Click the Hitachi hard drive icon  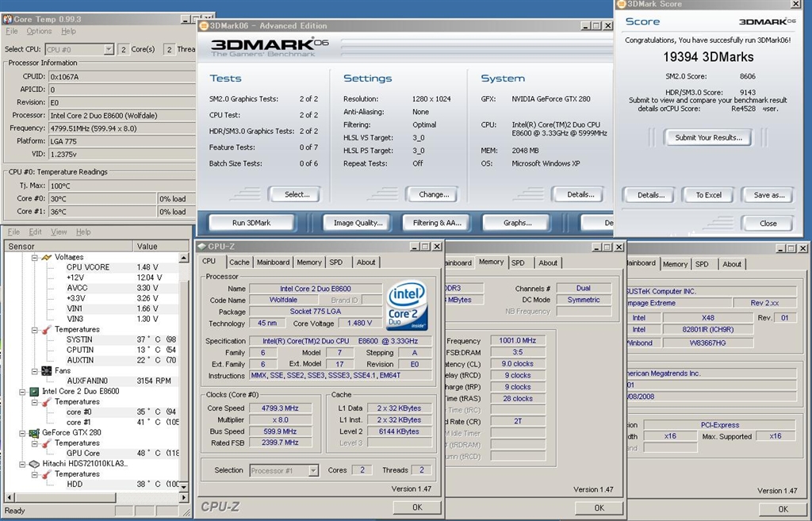(34, 464)
